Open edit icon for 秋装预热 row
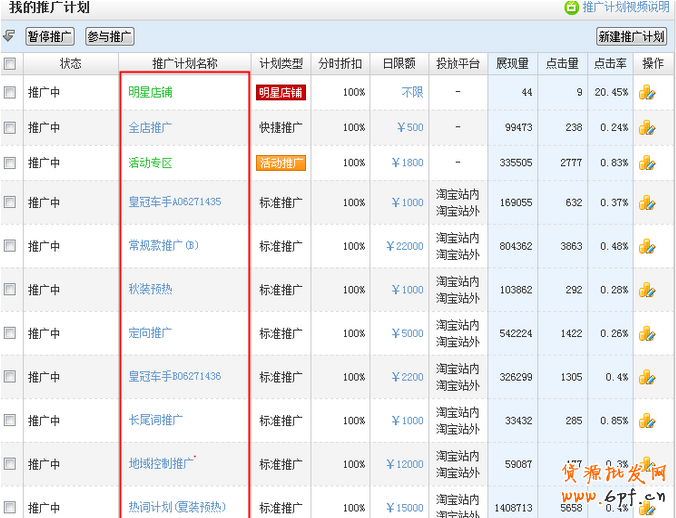676x518 pixels. point(647,290)
